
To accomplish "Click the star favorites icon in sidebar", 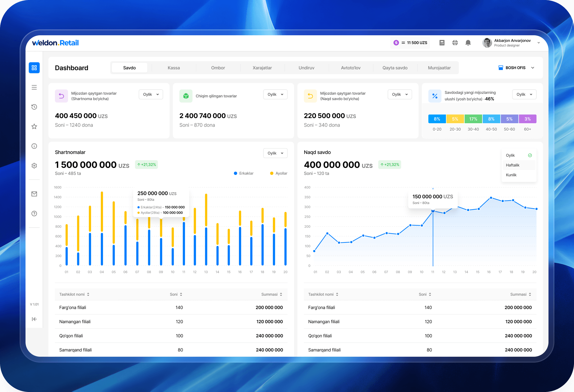I will coord(34,127).
